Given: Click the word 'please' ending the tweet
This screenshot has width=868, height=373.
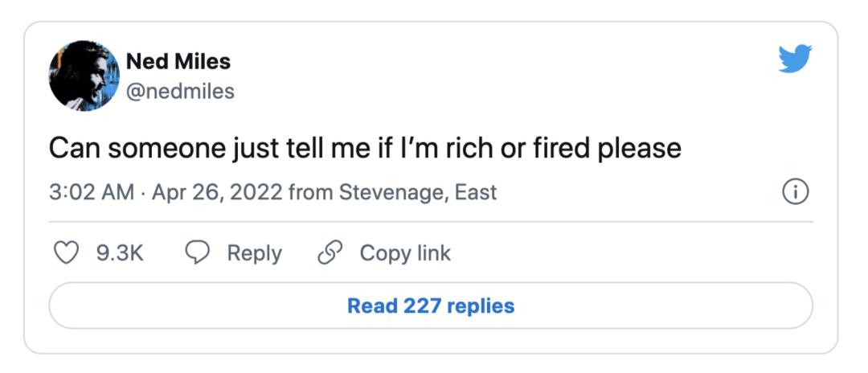Looking at the screenshot, I should [x=639, y=150].
